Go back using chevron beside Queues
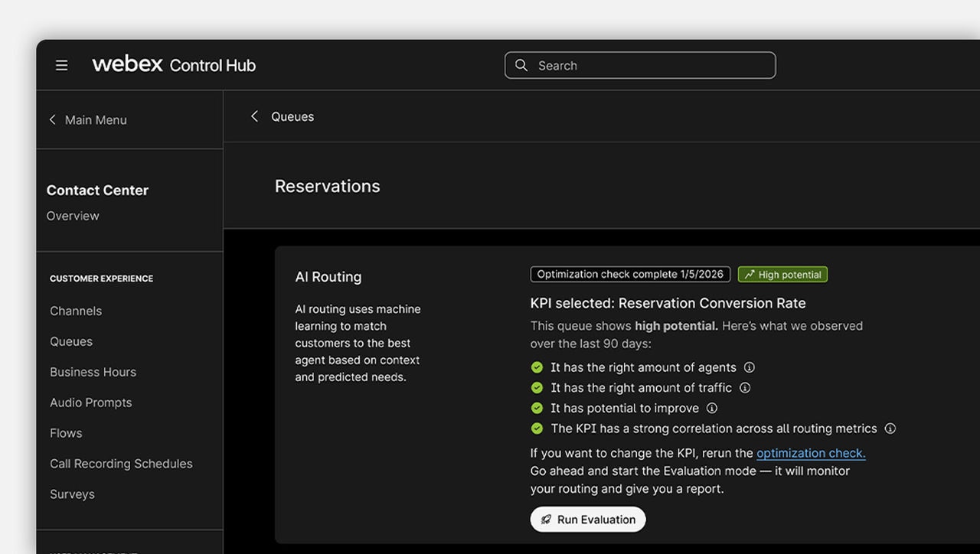 (x=255, y=116)
